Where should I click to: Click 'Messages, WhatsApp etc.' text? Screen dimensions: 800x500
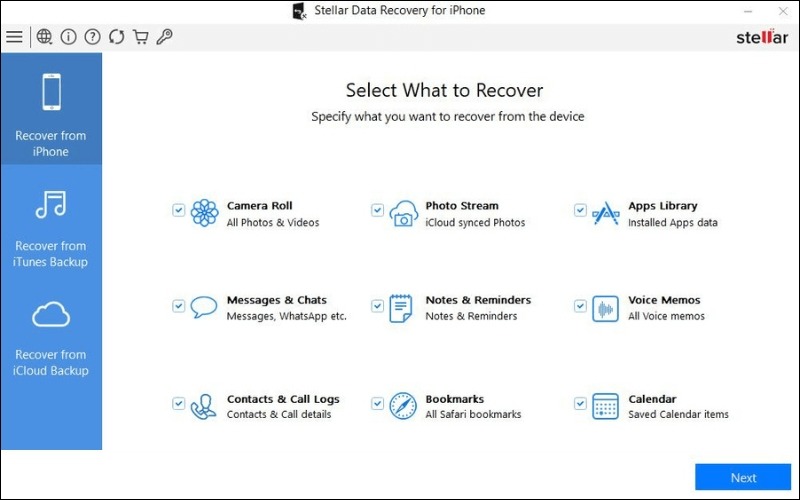pos(287,316)
